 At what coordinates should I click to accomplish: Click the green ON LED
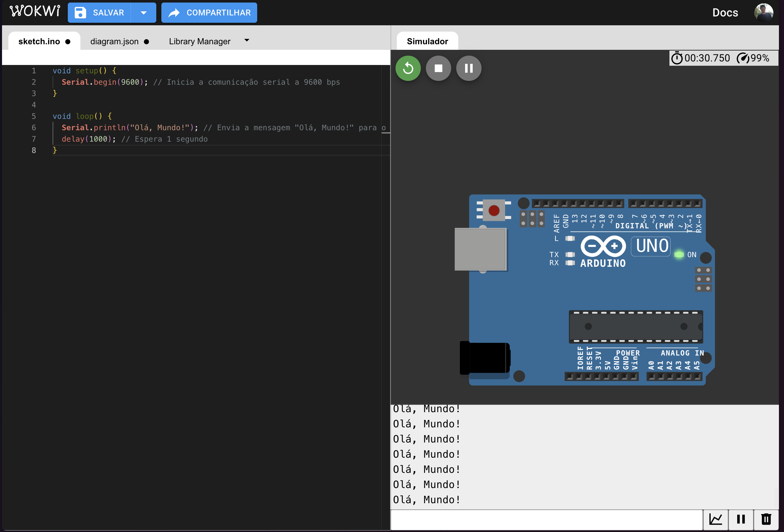click(679, 254)
